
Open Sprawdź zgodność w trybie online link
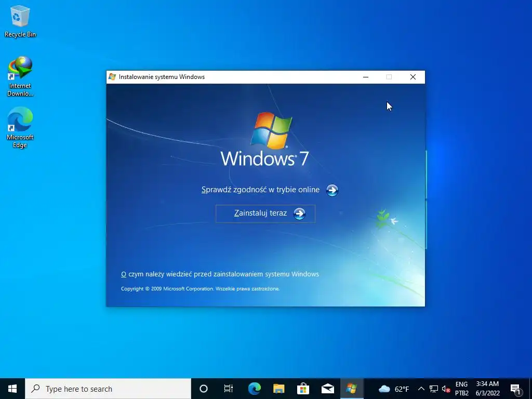(x=261, y=190)
